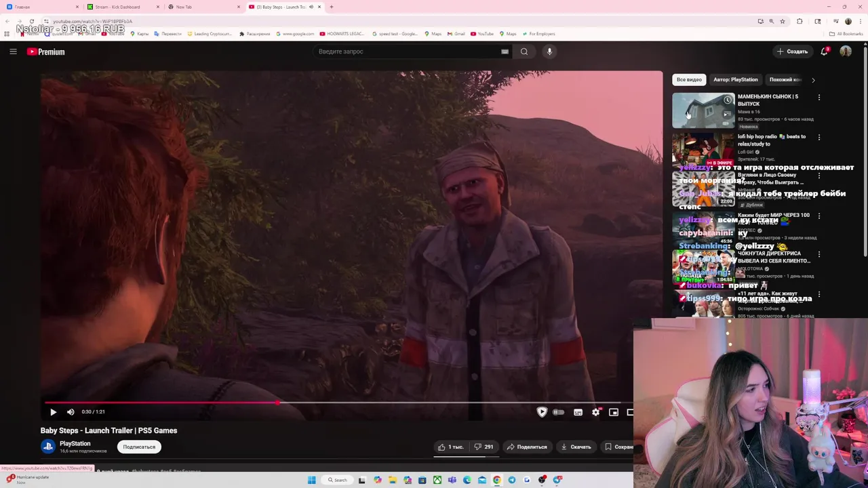Start voice search with the microphone icon
The image size is (868, 488).
tap(549, 52)
